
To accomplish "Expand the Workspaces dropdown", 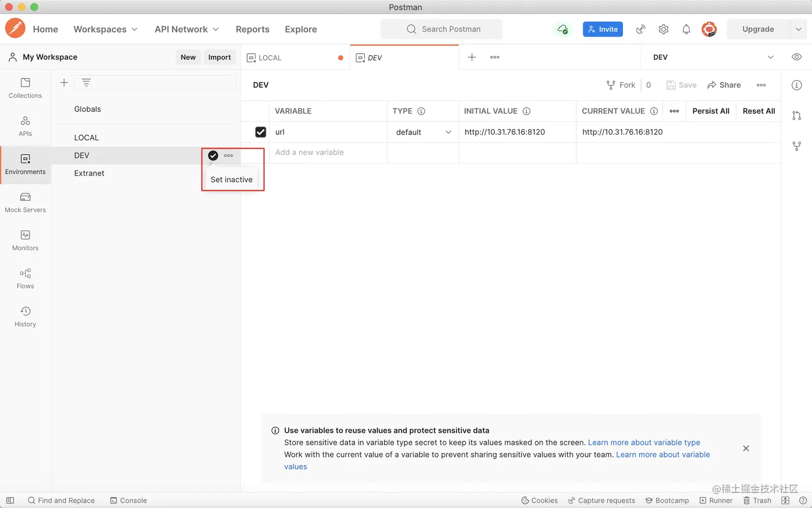I will (105, 29).
